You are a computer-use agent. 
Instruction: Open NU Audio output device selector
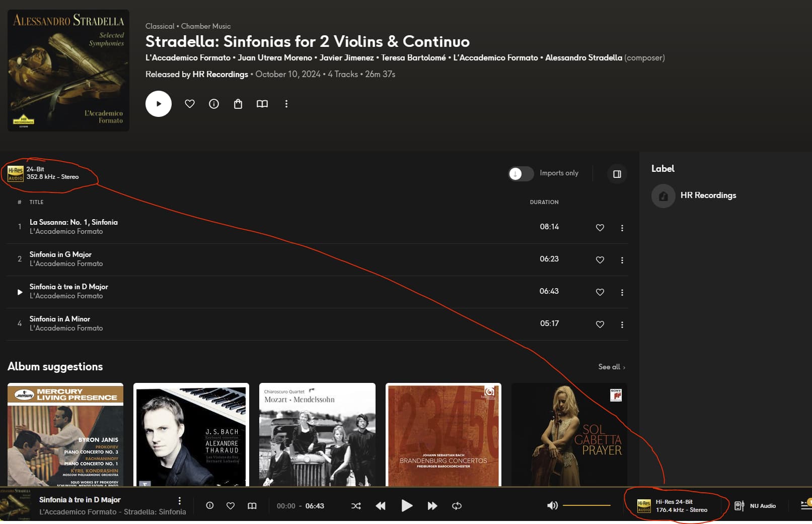755,506
